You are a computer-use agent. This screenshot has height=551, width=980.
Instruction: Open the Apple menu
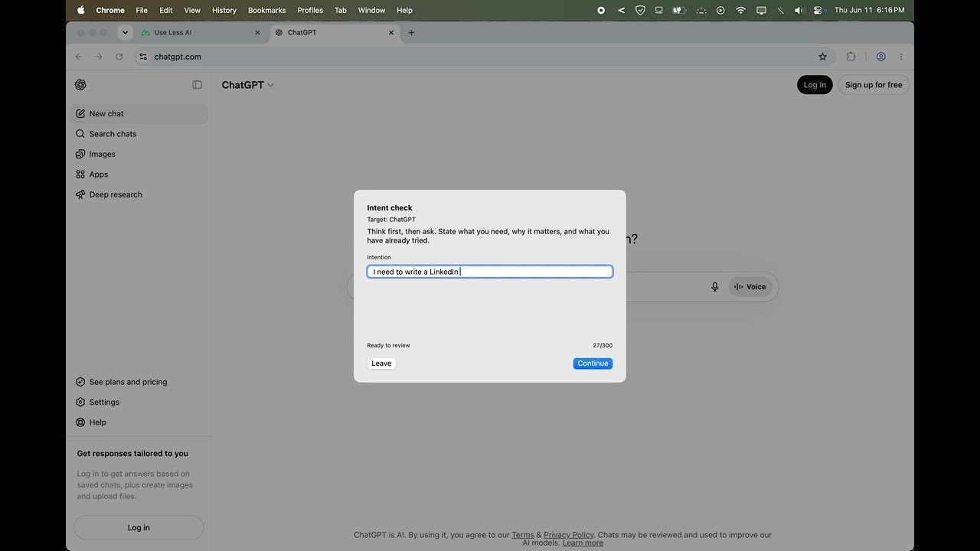80,10
